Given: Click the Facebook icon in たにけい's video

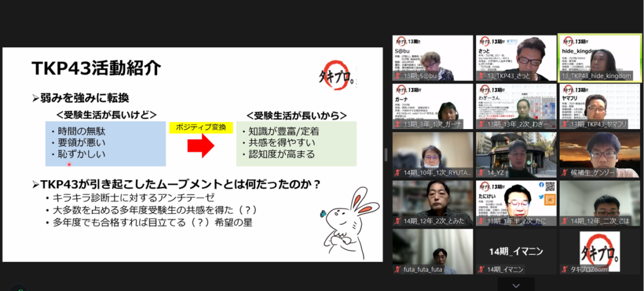Looking at the screenshot, I should click(x=541, y=185).
